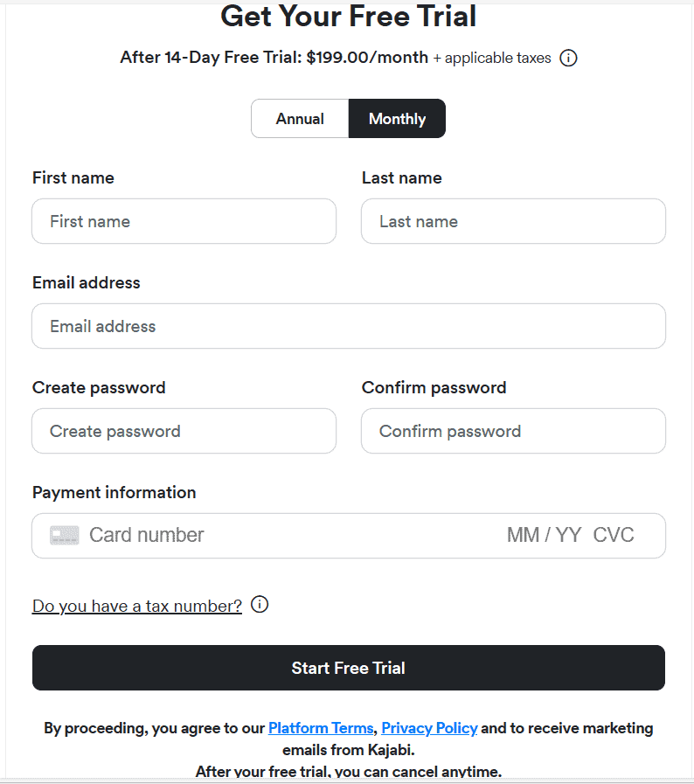Click the Card number input

262,536
